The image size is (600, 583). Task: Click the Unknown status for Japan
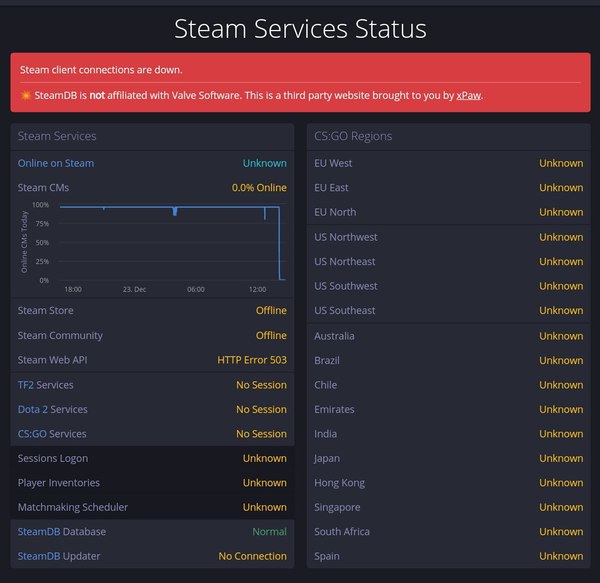[561, 459]
